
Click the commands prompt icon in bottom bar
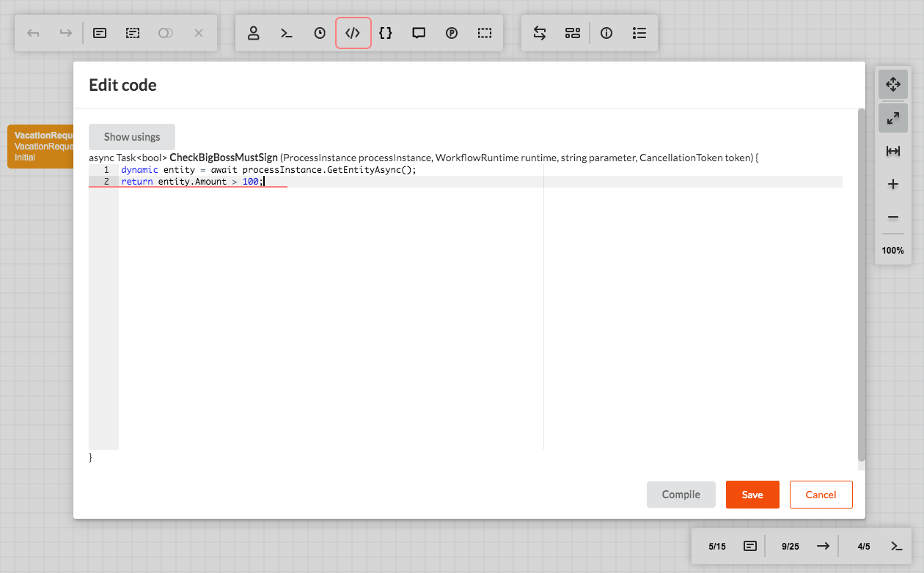point(896,546)
